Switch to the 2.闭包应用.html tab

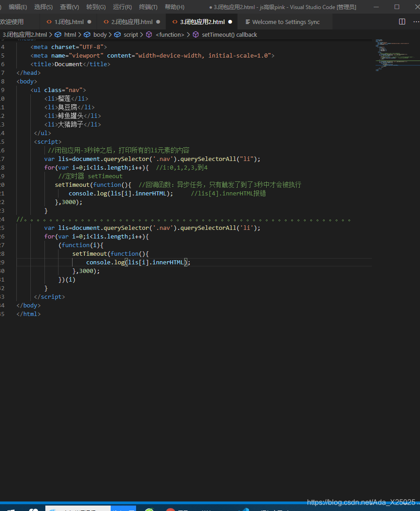coord(132,22)
